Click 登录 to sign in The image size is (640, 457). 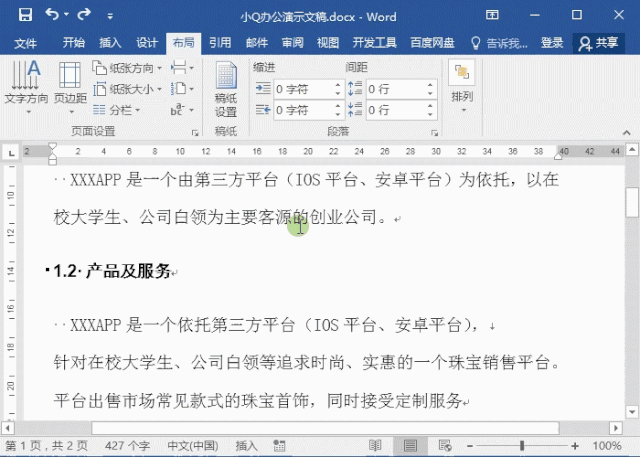[552, 42]
